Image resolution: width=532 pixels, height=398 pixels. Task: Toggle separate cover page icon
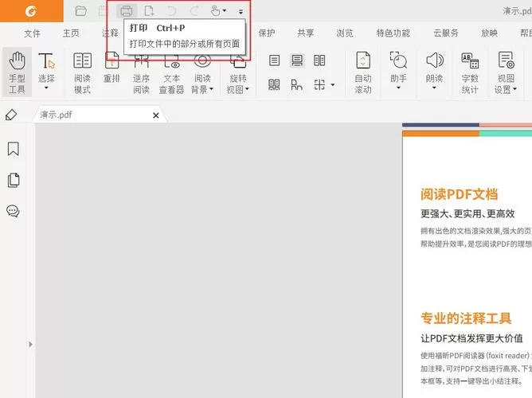point(296,84)
